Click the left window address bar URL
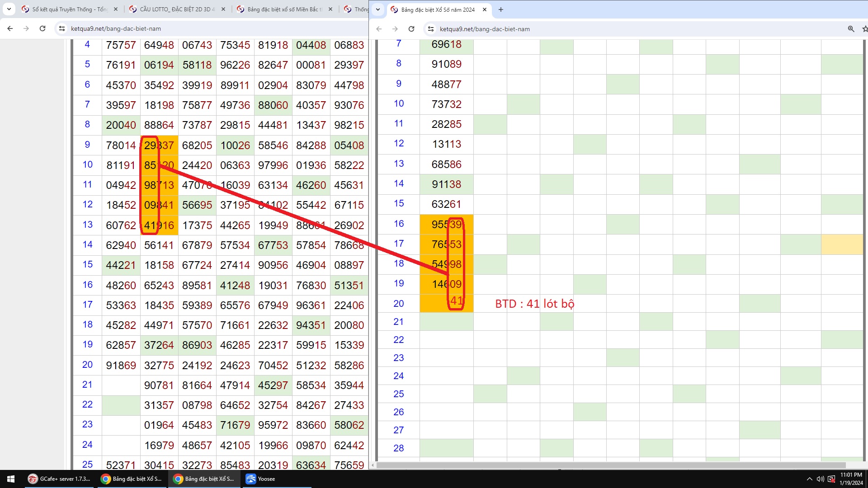Screen dimensions: 868x488 116,28
